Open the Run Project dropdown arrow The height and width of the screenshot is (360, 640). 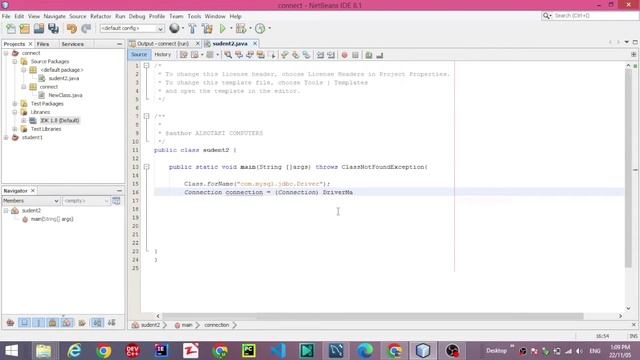tap(231, 28)
